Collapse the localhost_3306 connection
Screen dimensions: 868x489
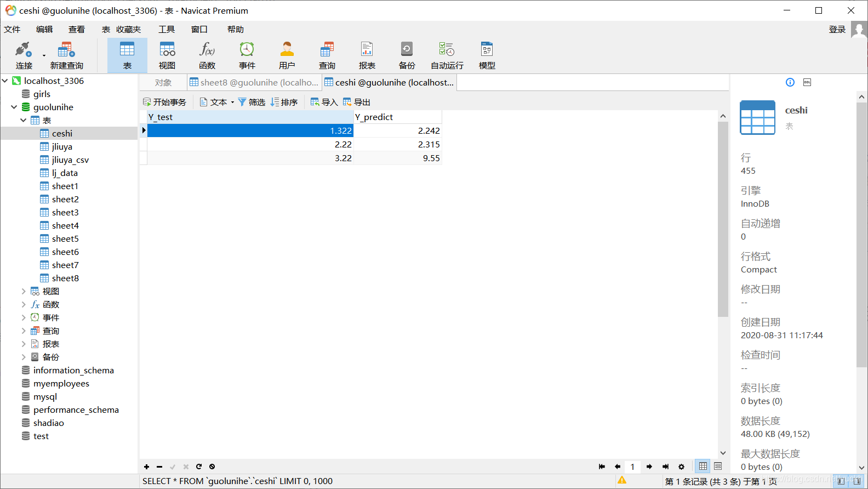[5, 81]
